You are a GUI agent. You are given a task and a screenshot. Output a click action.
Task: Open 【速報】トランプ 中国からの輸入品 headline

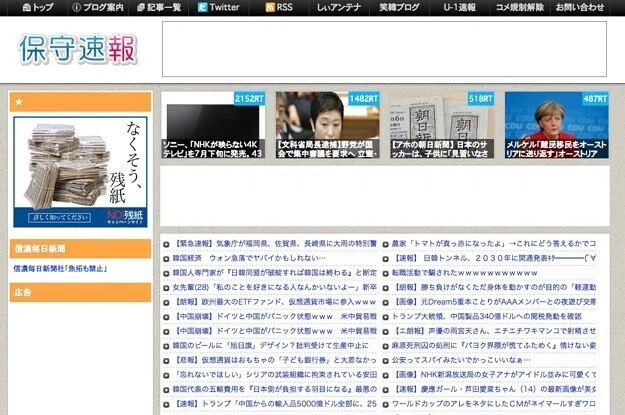tap(275, 404)
